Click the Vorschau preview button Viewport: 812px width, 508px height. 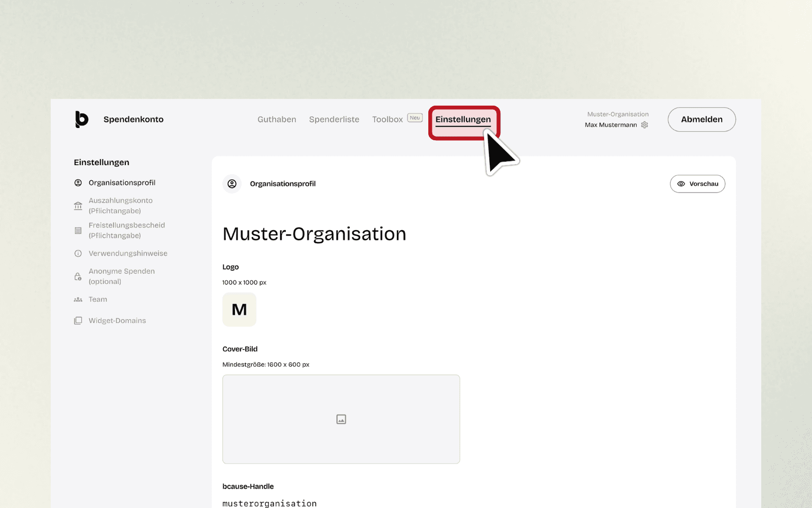(697, 184)
